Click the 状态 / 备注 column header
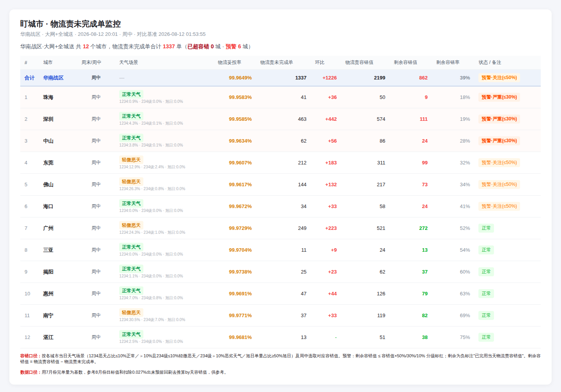The image size is (561, 392). 490,62
